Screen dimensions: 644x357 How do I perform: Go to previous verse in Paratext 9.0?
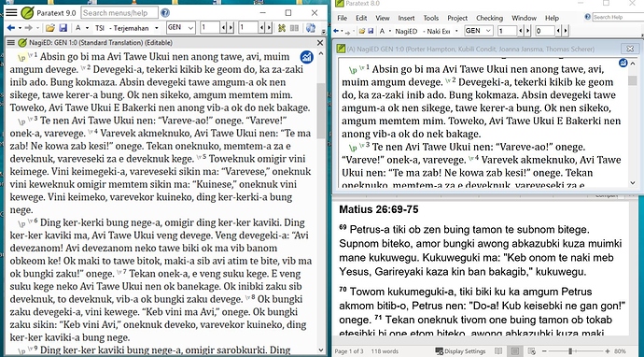(x=261, y=28)
